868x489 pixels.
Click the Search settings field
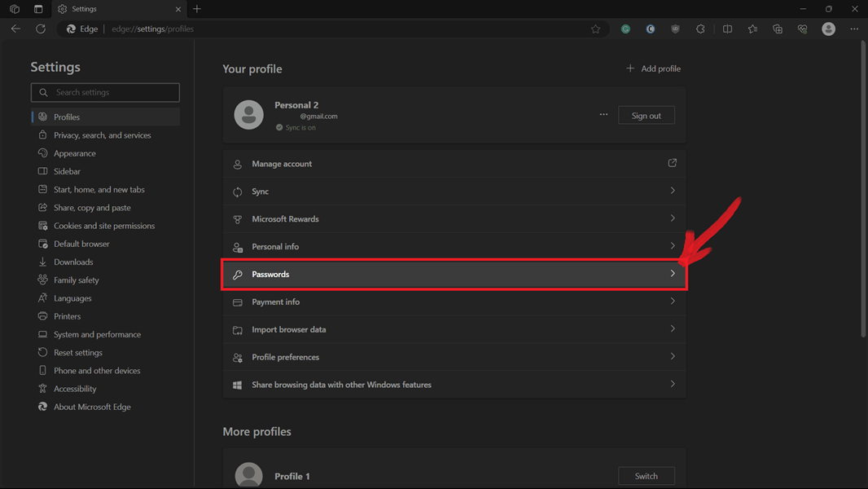pyautogui.click(x=105, y=92)
